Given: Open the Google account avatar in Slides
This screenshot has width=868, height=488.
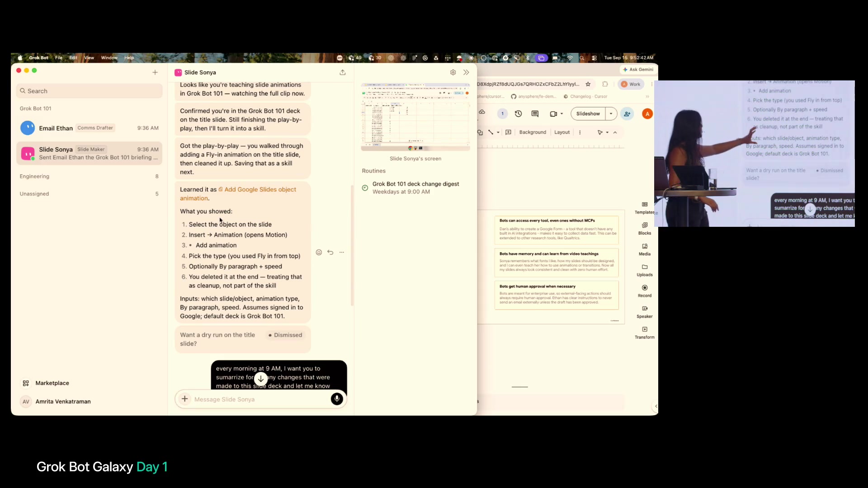Looking at the screenshot, I should click(x=647, y=114).
